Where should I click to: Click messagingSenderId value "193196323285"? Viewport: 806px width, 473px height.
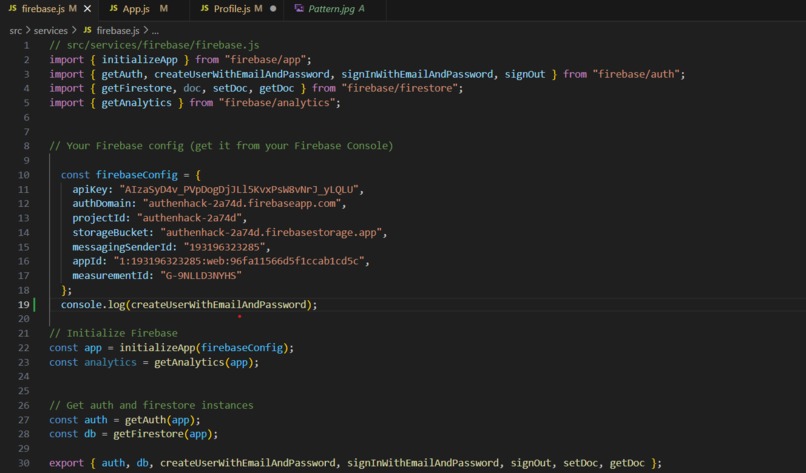[224, 247]
